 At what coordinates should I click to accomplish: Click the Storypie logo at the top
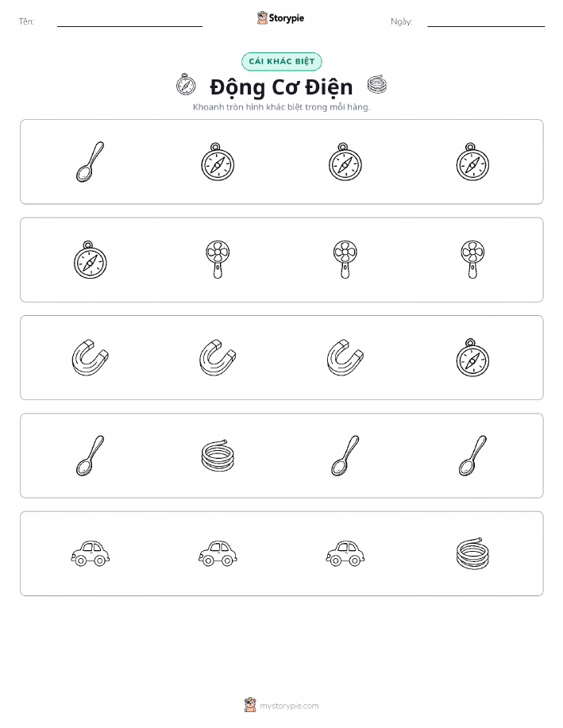[280, 18]
